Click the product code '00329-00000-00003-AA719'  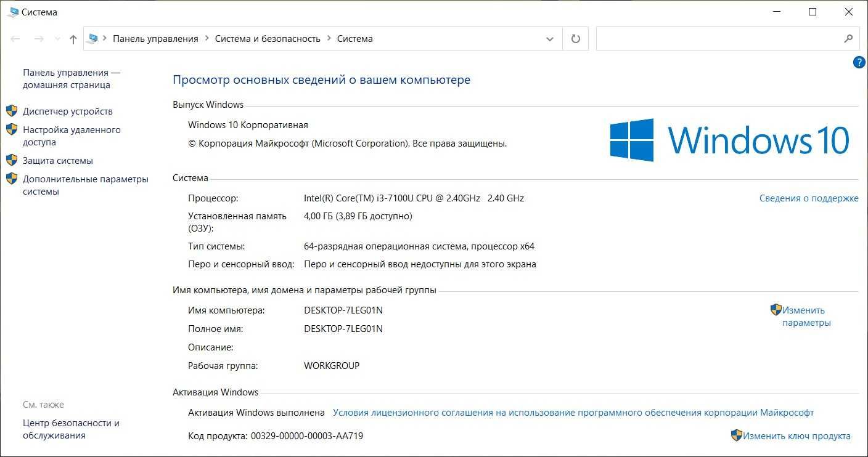pos(307,436)
